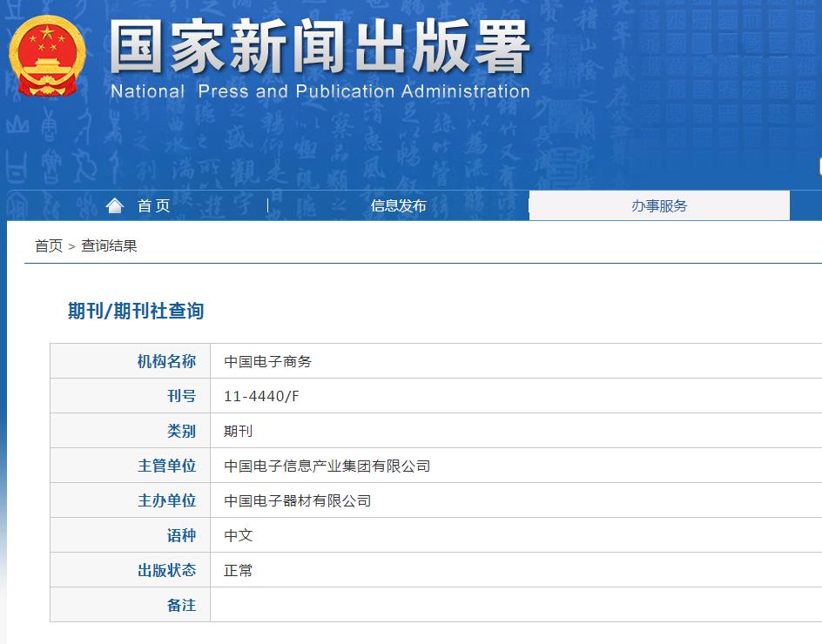Select the 办事服务 navigation tab
The image size is (822, 644).
click(x=659, y=205)
